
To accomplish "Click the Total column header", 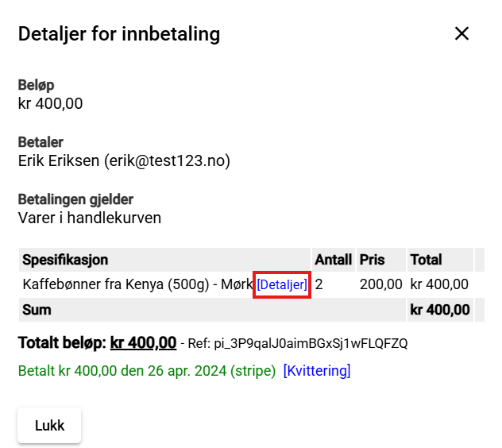I will (426, 260).
